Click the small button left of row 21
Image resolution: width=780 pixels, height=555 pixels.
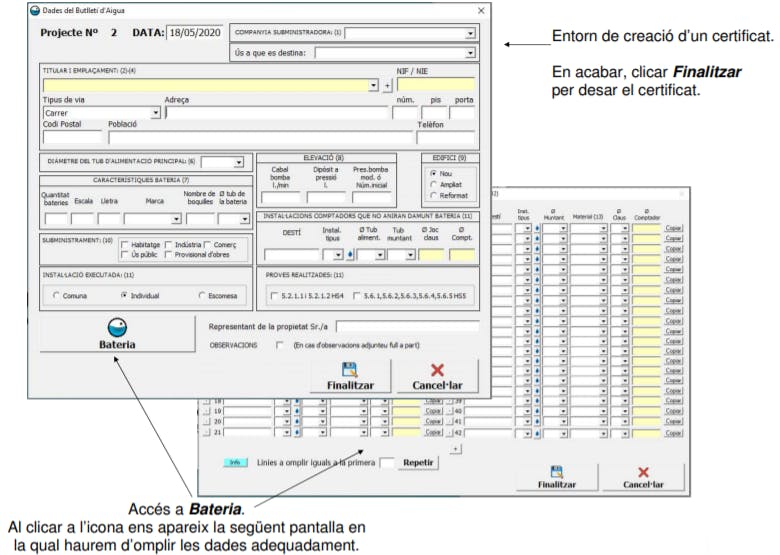pyautogui.click(x=207, y=433)
